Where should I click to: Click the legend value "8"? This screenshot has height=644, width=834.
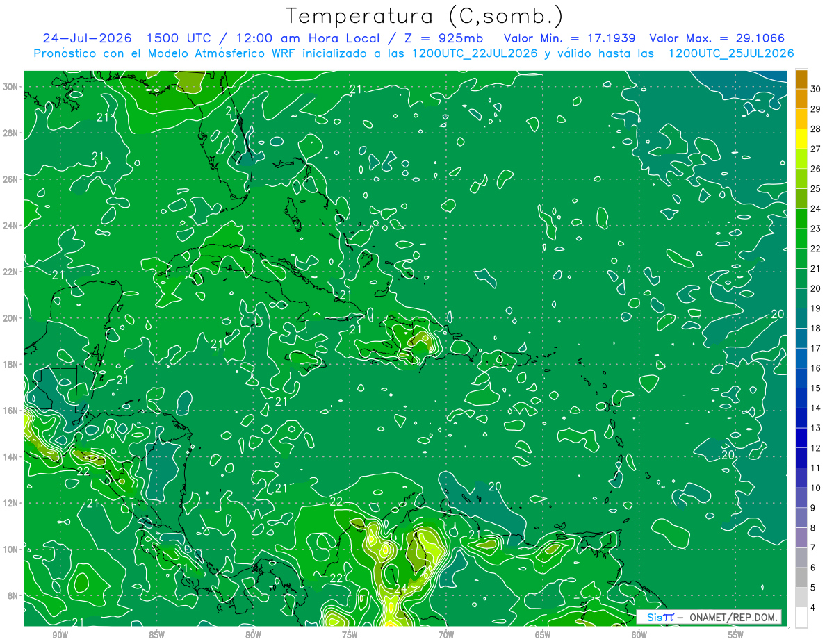(x=813, y=528)
